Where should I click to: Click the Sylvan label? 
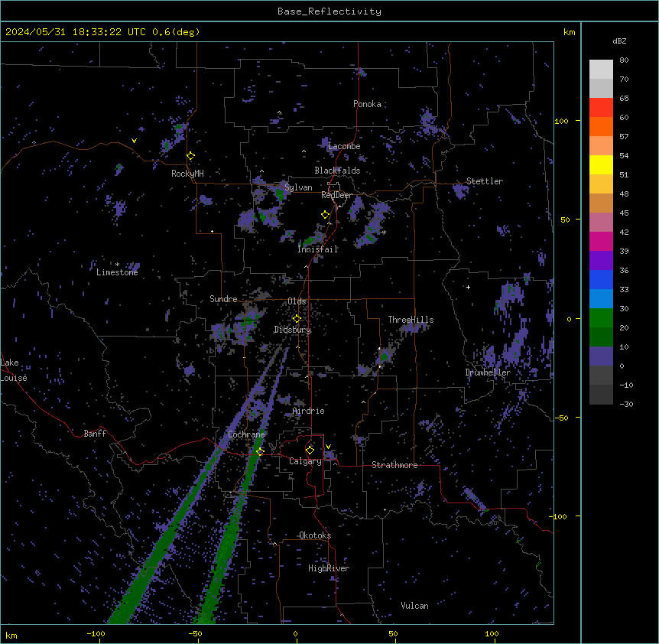298,187
